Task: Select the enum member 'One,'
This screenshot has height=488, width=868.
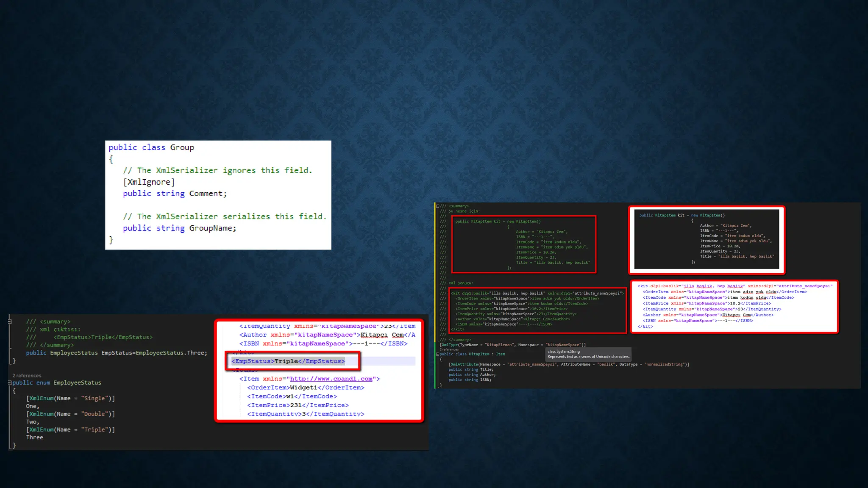Action: click(x=33, y=406)
